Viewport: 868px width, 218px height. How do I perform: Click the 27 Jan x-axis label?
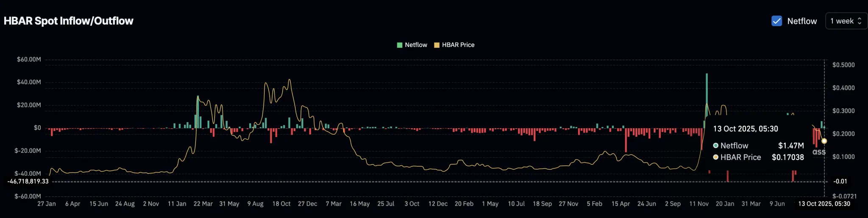click(47, 204)
